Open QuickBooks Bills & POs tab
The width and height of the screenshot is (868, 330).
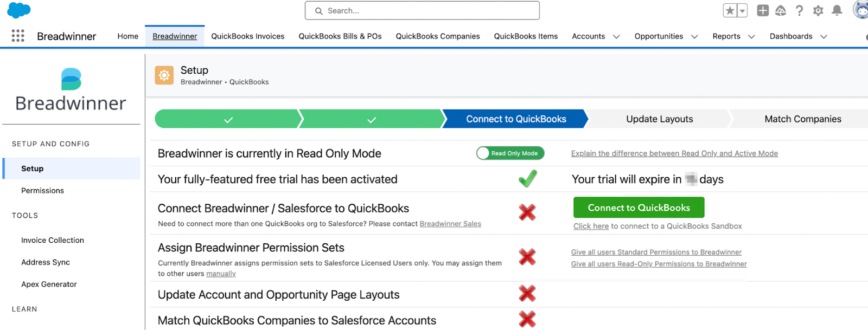pos(340,36)
